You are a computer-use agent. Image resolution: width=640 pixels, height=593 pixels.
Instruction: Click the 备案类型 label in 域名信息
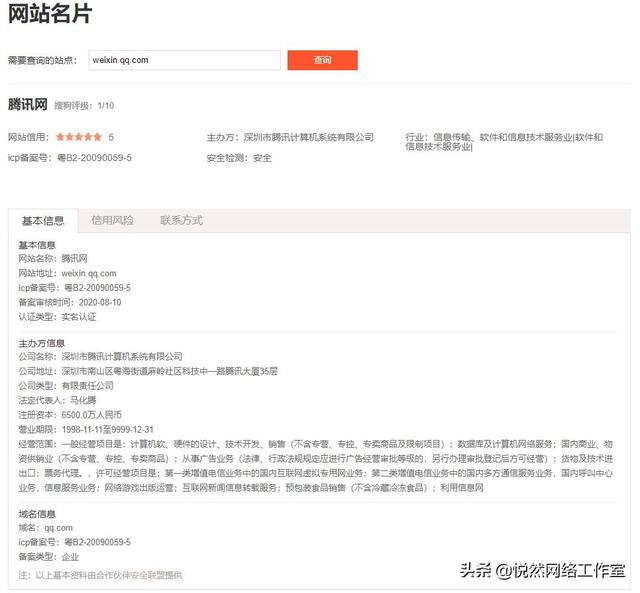coord(40,557)
